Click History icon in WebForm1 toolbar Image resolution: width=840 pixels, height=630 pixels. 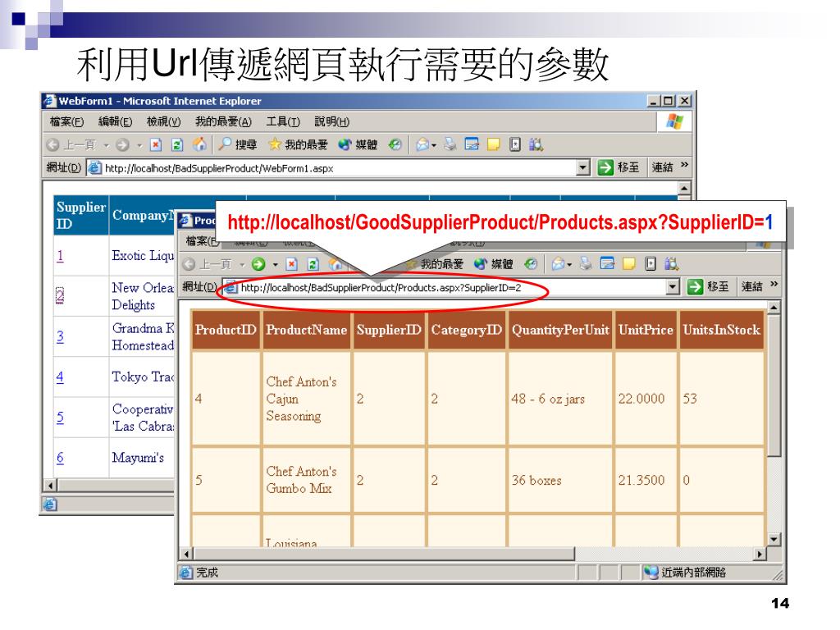click(x=395, y=144)
